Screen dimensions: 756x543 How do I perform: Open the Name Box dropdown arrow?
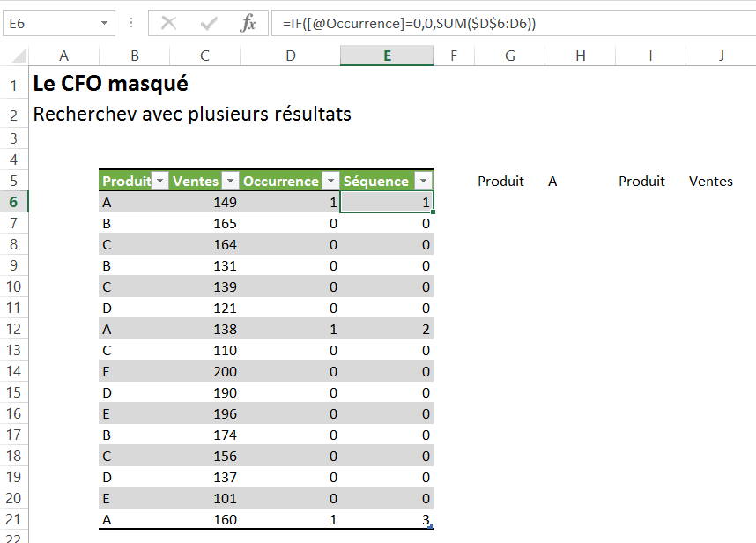(105, 24)
